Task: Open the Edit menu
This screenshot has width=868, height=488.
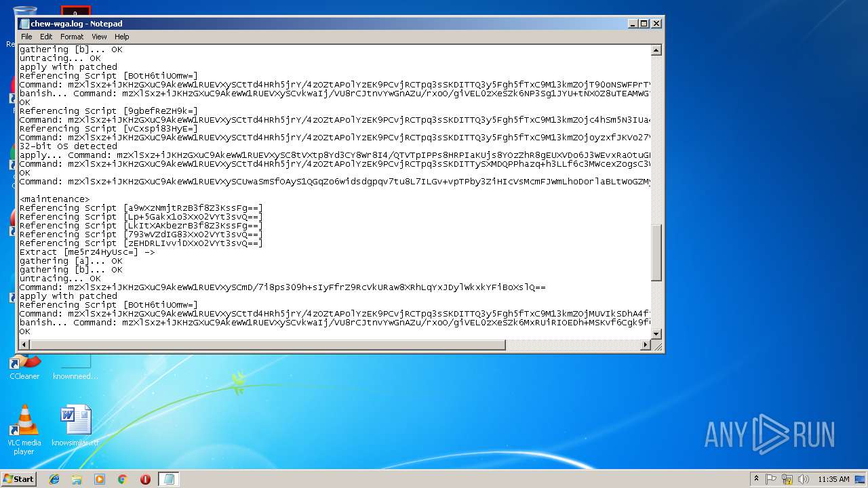Action: click(x=46, y=37)
